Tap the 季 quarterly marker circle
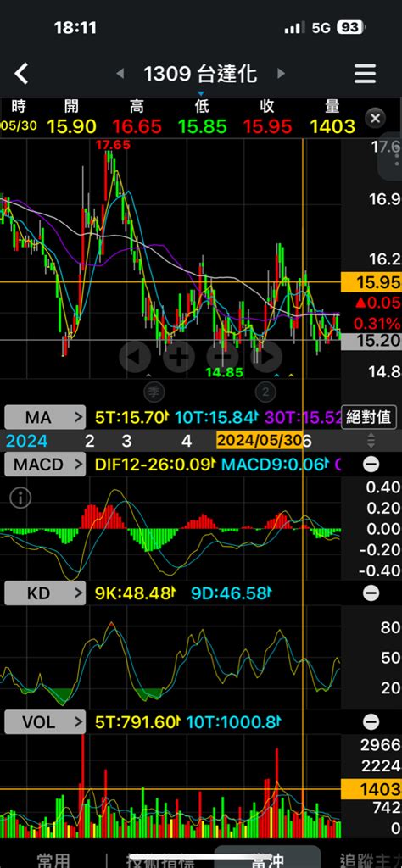 click(154, 392)
